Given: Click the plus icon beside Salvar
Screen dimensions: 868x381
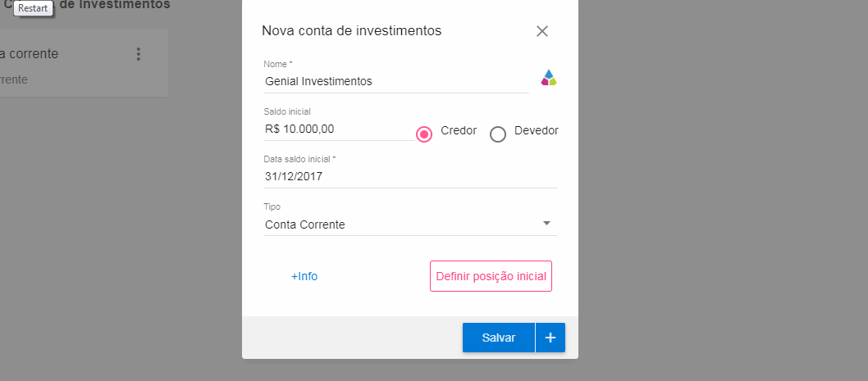Looking at the screenshot, I should click(x=550, y=338).
